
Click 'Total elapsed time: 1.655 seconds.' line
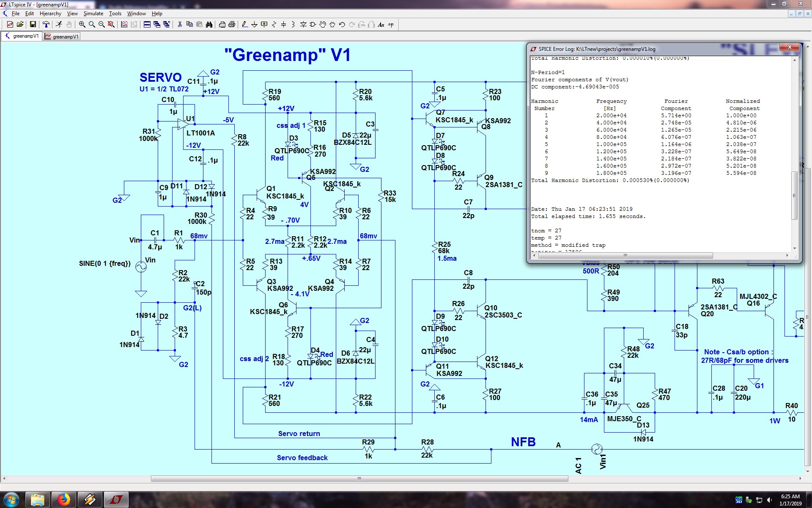tap(588, 216)
